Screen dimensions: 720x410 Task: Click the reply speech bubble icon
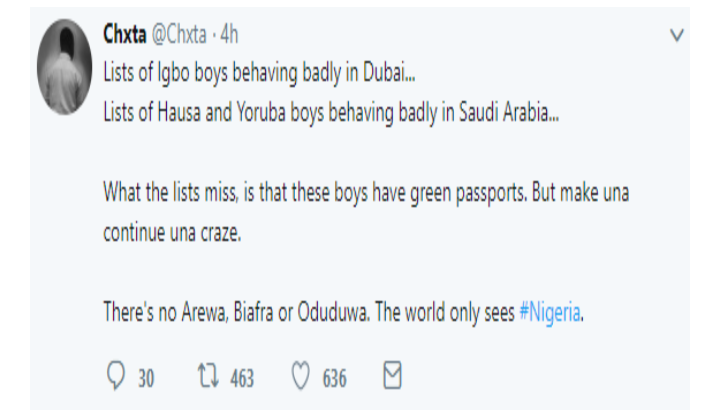(x=115, y=377)
